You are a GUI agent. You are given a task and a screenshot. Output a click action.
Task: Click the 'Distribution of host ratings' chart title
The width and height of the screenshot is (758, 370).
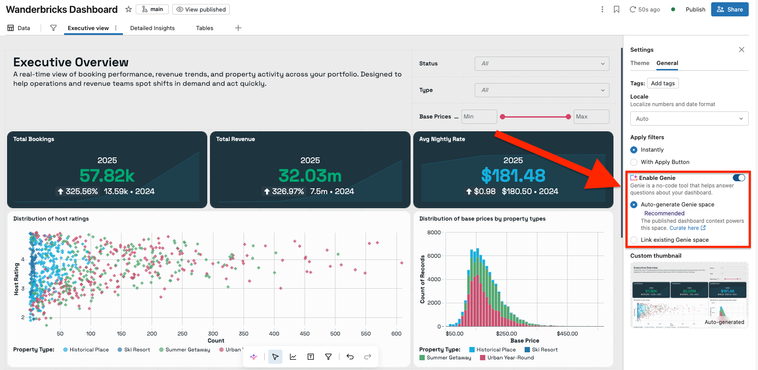pos(51,219)
